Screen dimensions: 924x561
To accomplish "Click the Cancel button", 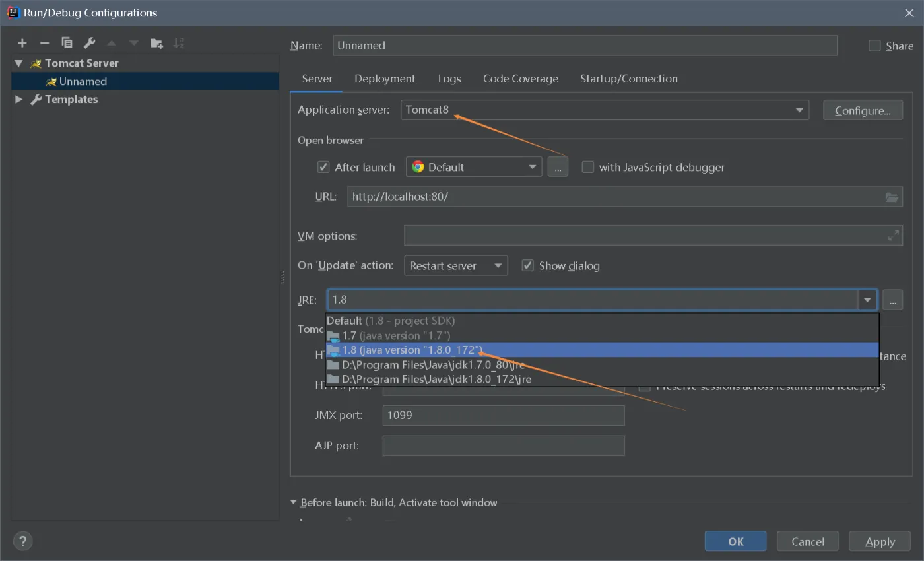I will 808,541.
